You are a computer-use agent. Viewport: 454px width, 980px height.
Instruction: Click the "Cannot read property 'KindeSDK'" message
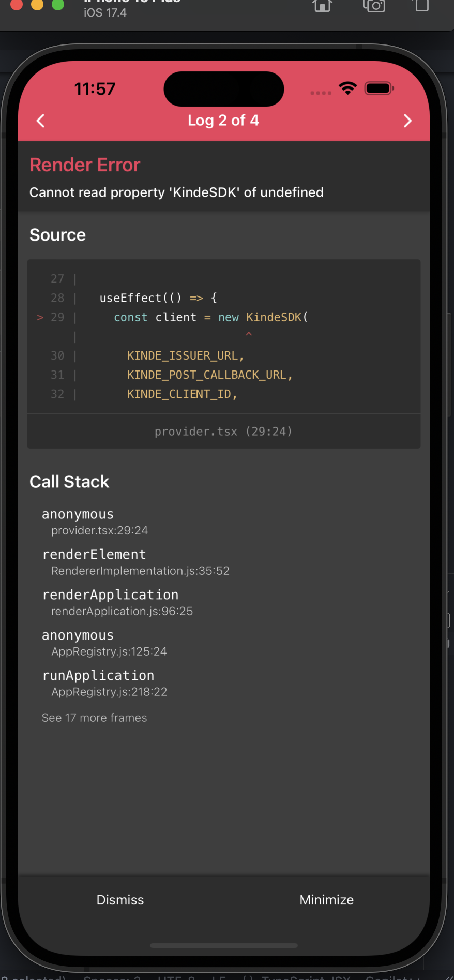pyautogui.click(x=176, y=192)
